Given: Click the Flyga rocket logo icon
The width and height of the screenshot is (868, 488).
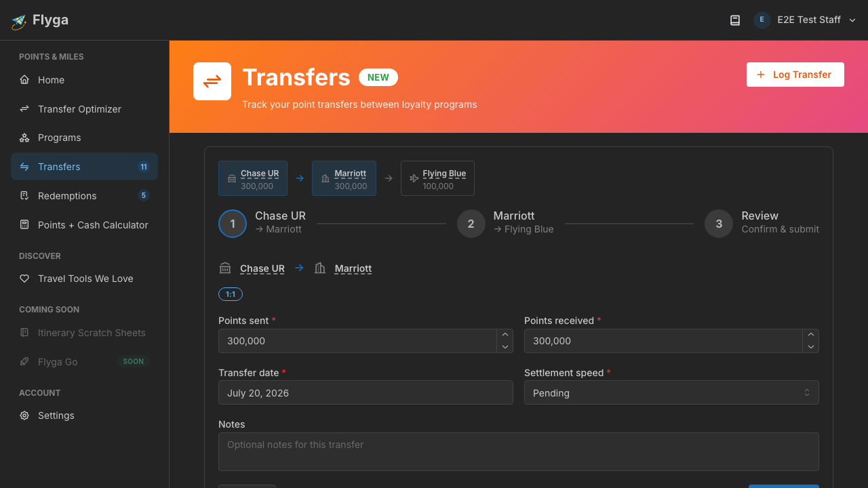Looking at the screenshot, I should (x=19, y=21).
